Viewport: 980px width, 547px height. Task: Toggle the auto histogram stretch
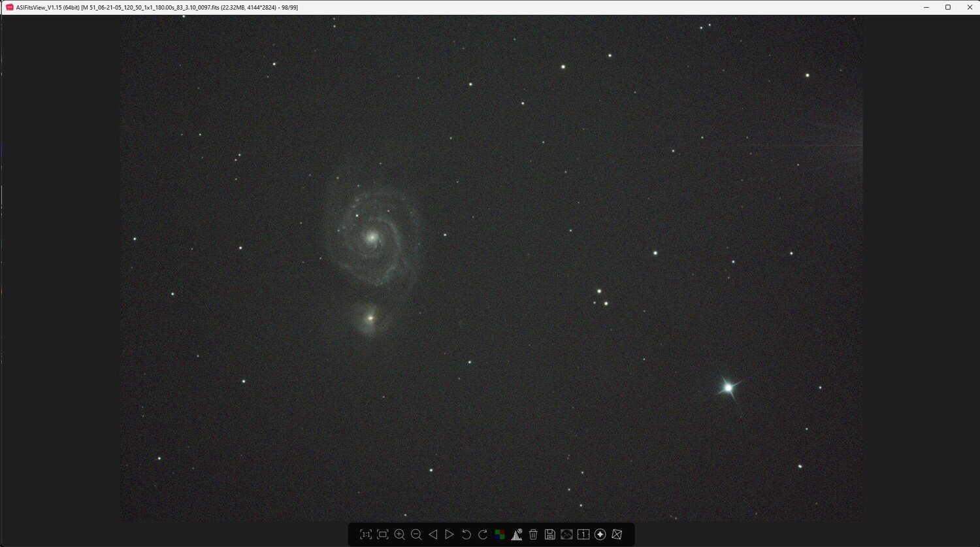517,535
